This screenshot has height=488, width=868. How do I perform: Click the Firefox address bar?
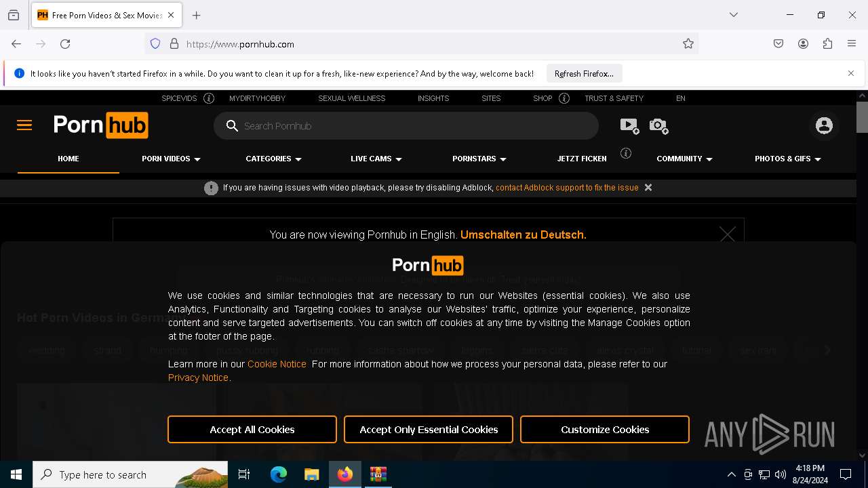(x=420, y=44)
